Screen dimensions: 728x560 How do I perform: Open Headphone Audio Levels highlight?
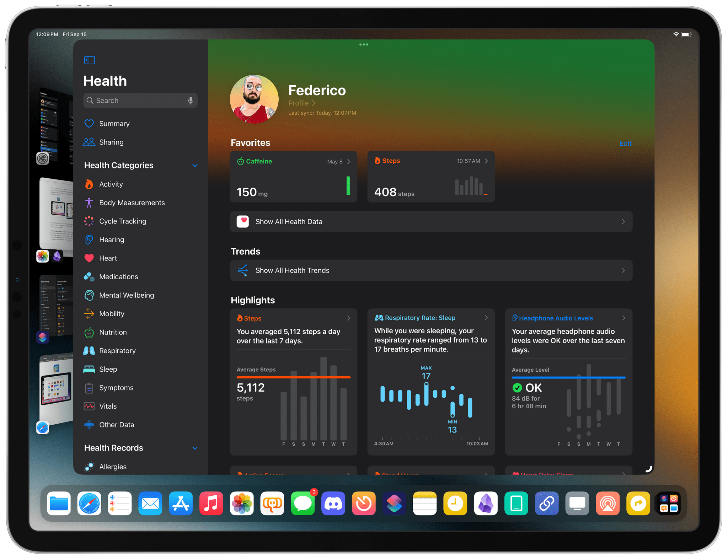point(568,382)
